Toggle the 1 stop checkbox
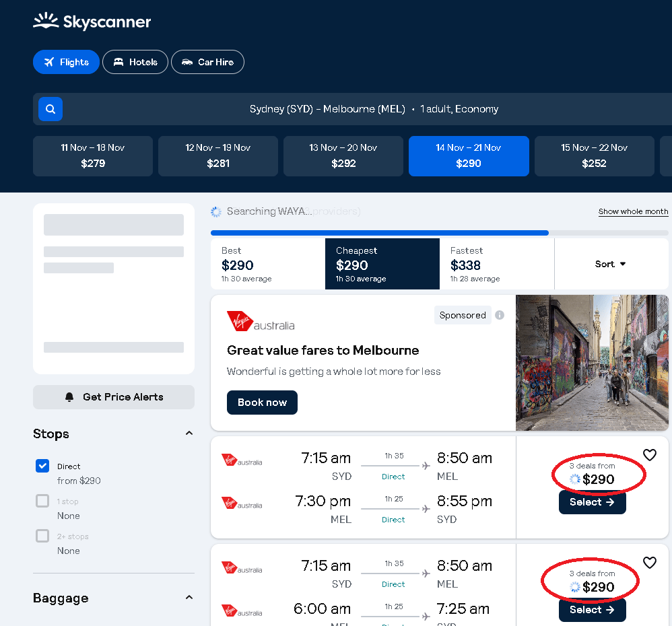 point(42,501)
